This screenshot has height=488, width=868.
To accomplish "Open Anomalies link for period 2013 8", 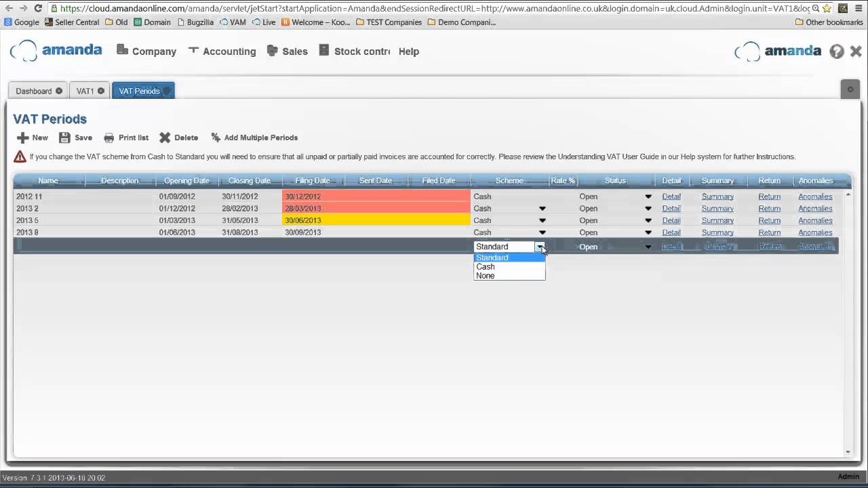I will (x=815, y=232).
